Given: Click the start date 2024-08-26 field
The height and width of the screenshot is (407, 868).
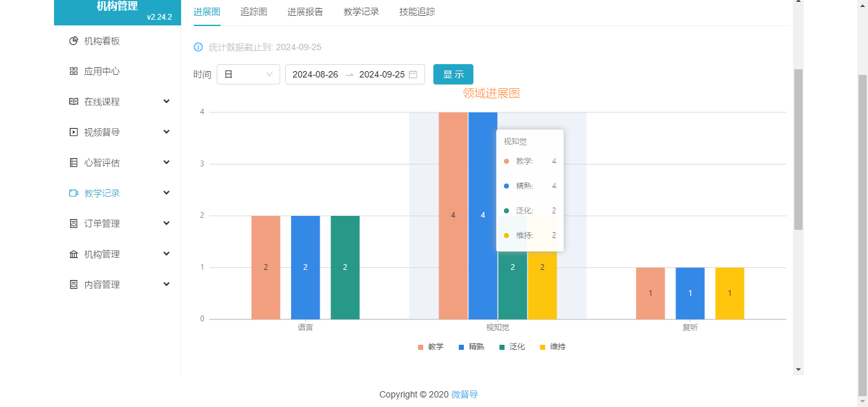Looking at the screenshot, I should point(315,74).
